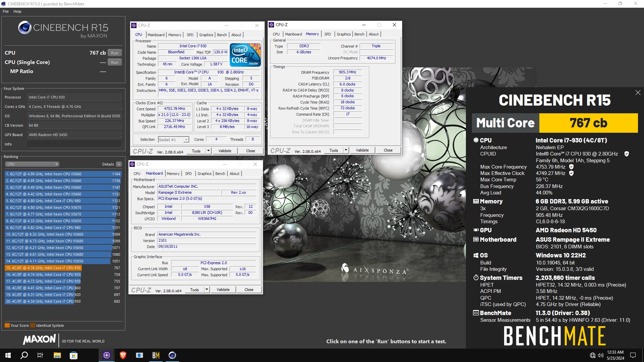Click the Windows Start button
This screenshot has width=644, height=362.
pyautogui.click(x=8, y=355)
